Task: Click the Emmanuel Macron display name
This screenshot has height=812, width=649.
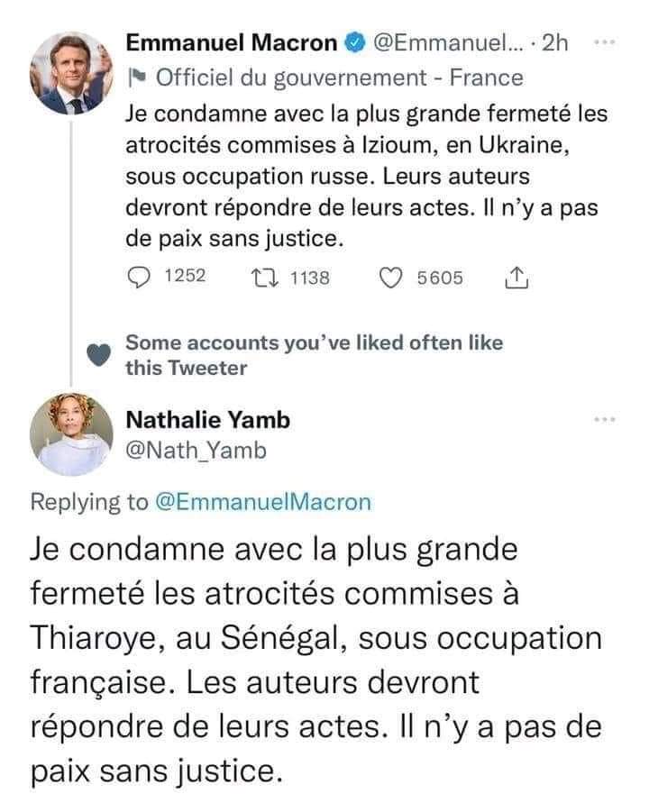Action: (x=231, y=43)
